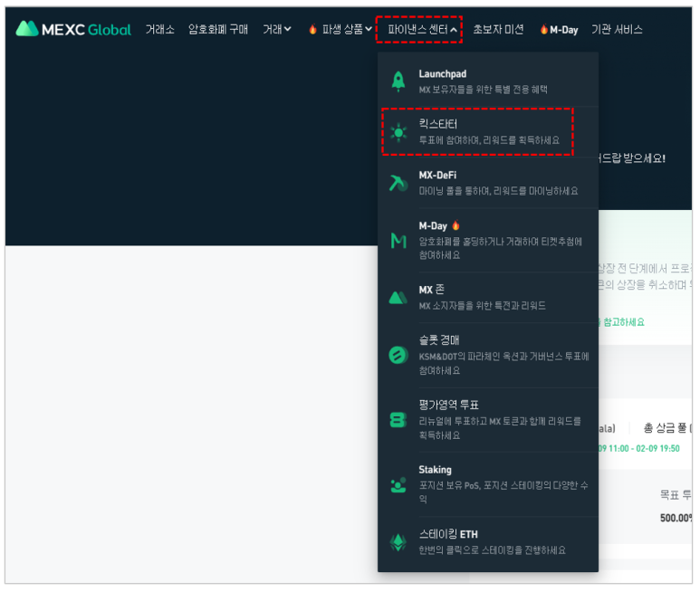
Task: Click the 슬롯 경매 round icon
Action: coord(398,355)
